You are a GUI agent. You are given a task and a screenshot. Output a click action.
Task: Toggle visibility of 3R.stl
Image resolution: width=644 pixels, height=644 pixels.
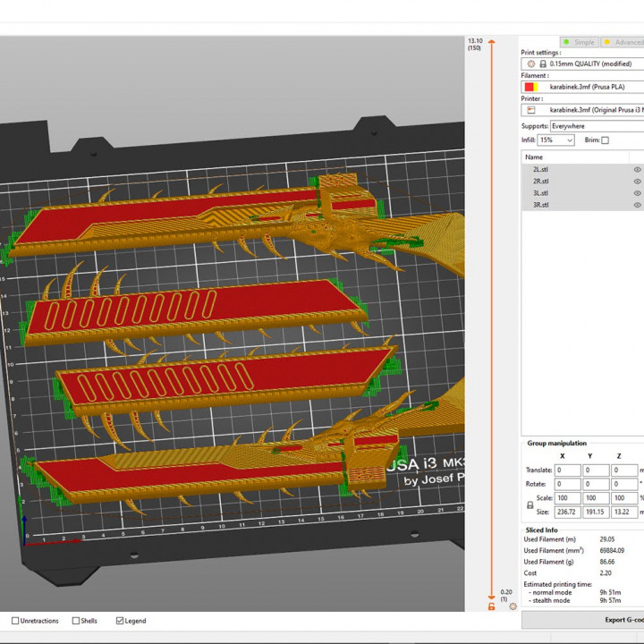638,205
